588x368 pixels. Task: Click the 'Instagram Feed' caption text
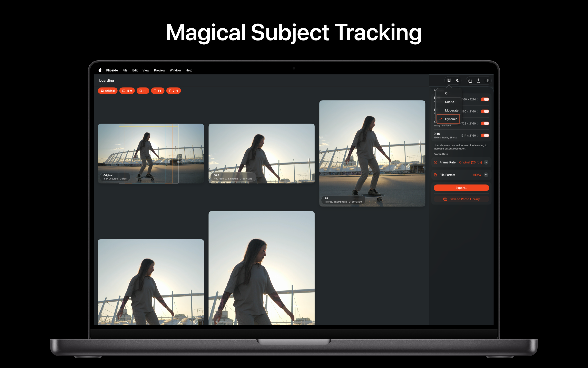point(442,126)
